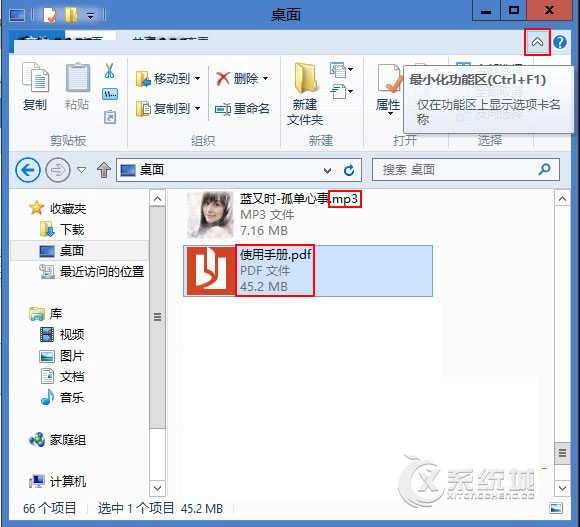Click the greyed Forward arrow button
The image size is (580, 527).
pos(58,170)
